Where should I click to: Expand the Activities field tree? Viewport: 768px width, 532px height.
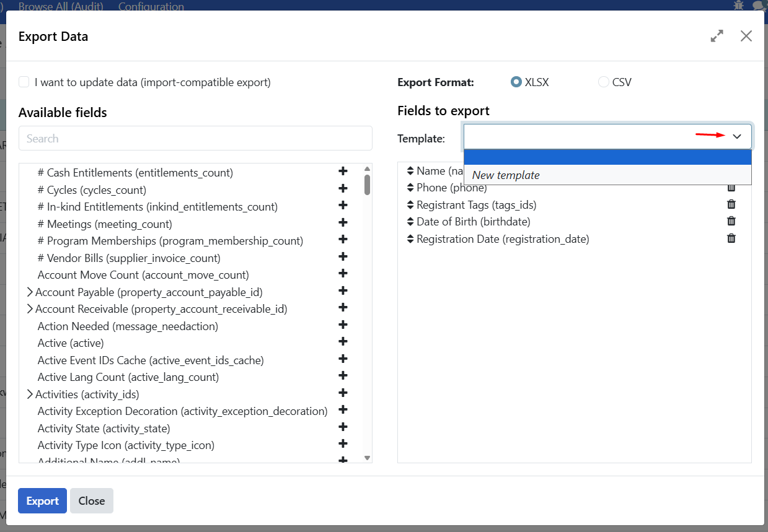(x=29, y=393)
